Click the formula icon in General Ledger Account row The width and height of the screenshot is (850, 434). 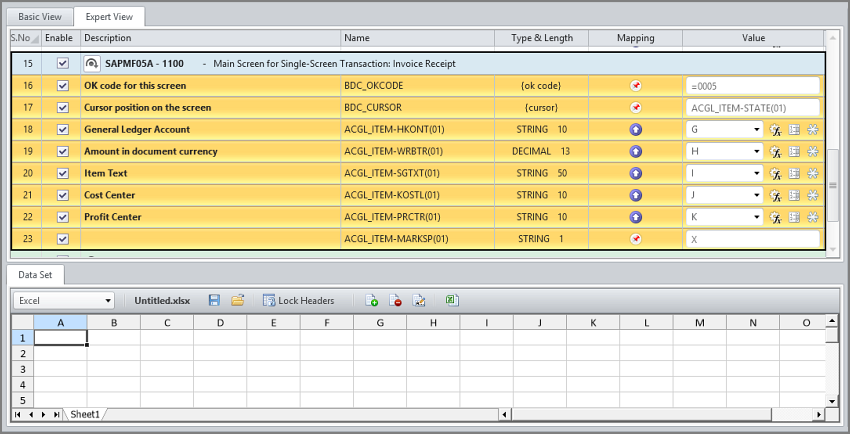coord(774,130)
